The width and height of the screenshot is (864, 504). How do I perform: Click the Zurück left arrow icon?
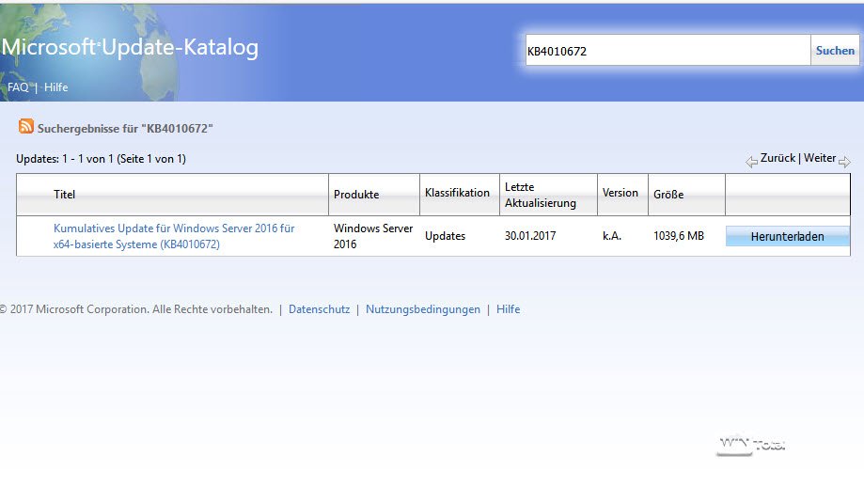(751, 162)
